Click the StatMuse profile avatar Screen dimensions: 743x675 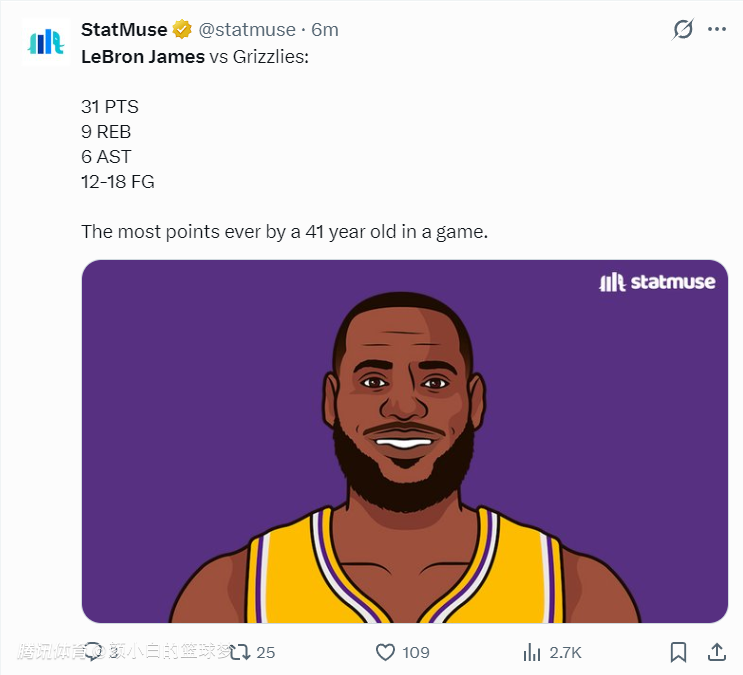(x=45, y=41)
